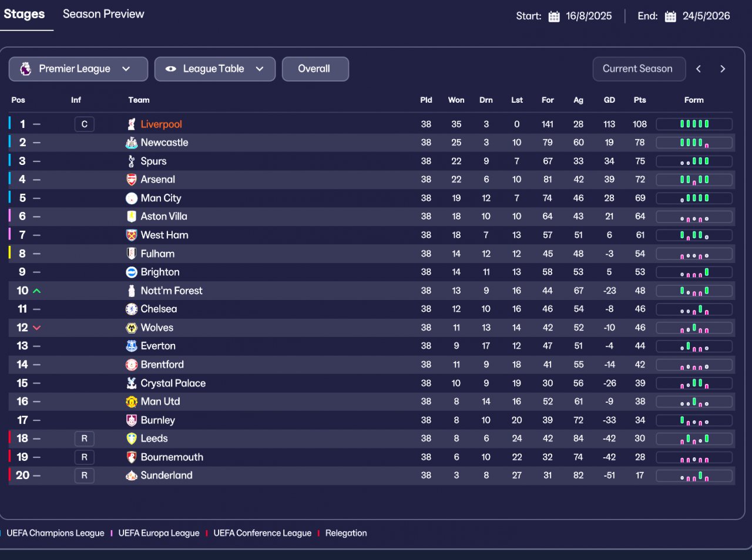Click Liverpool's champion 'C' info badge
The height and width of the screenshot is (560, 752).
[x=84, y=124]
